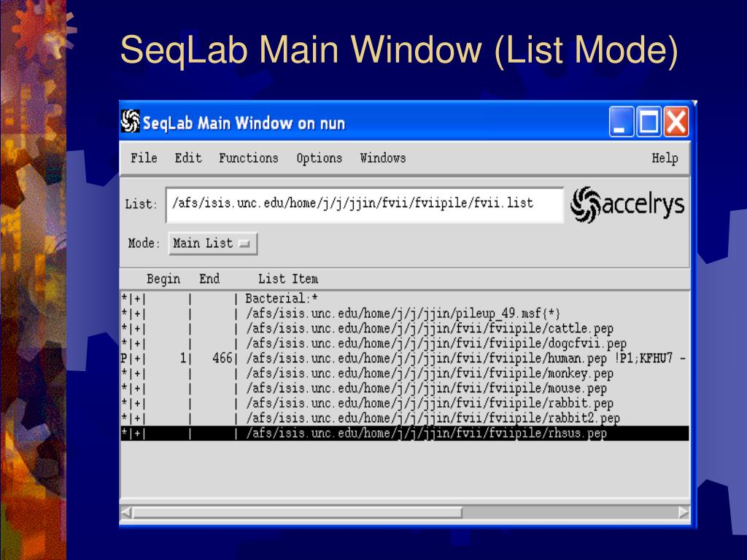Open the Edit menu
The height and width of the screenshot is (560, 747).
pos(188,157)
